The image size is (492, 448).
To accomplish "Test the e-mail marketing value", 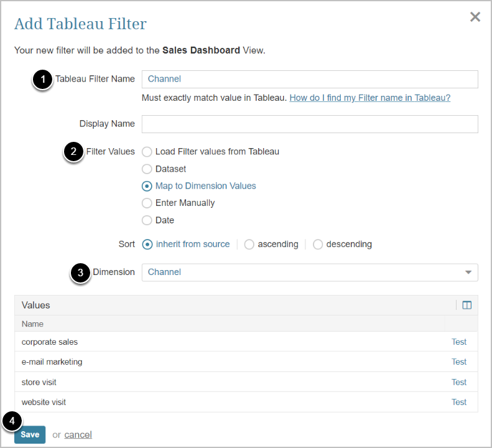I will 459,362.
